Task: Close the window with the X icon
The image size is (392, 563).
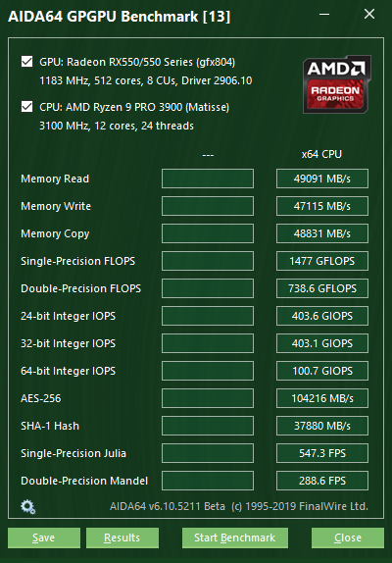Action: pyautogui.click(x=369, y=15)
